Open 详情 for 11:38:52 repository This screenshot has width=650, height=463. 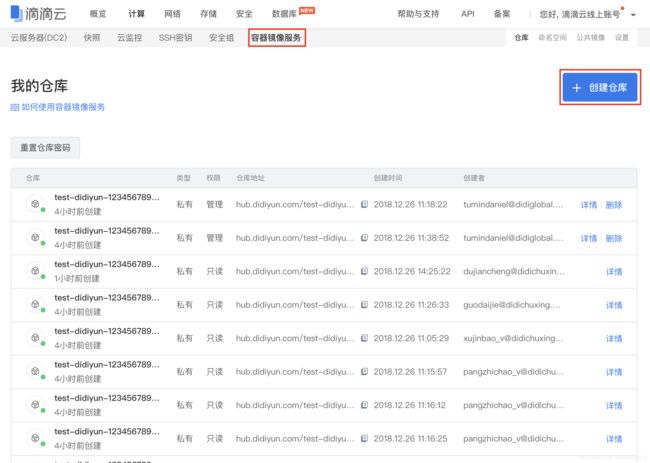pyautogui.click(x=589, y=238)
